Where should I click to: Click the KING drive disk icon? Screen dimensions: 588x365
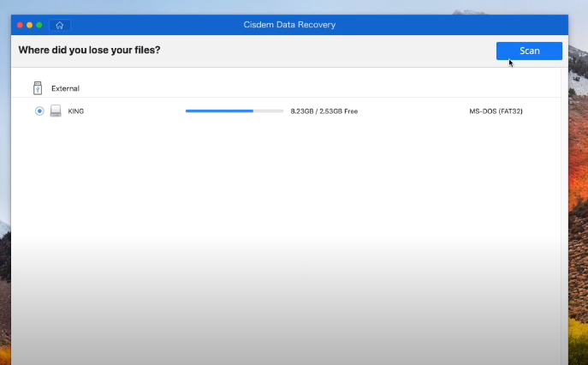coord(56,111)
